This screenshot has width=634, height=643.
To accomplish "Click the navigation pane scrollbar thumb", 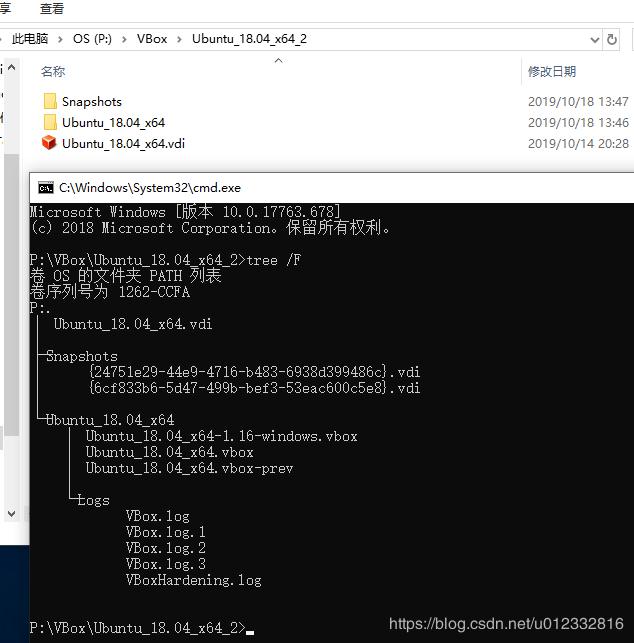I will point(12,295).
